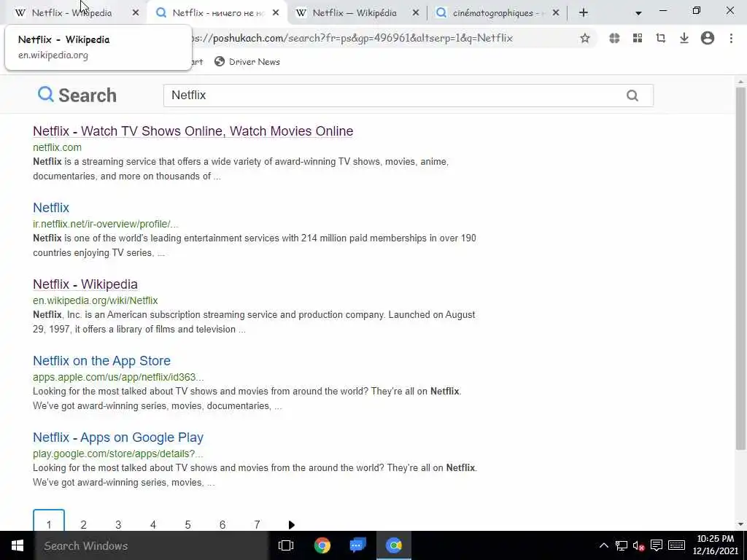The width and height of the screenshot is (747, 560).
Task: Open the grid-squares extension icon in the toolbar
Action: tap(638, 38)
